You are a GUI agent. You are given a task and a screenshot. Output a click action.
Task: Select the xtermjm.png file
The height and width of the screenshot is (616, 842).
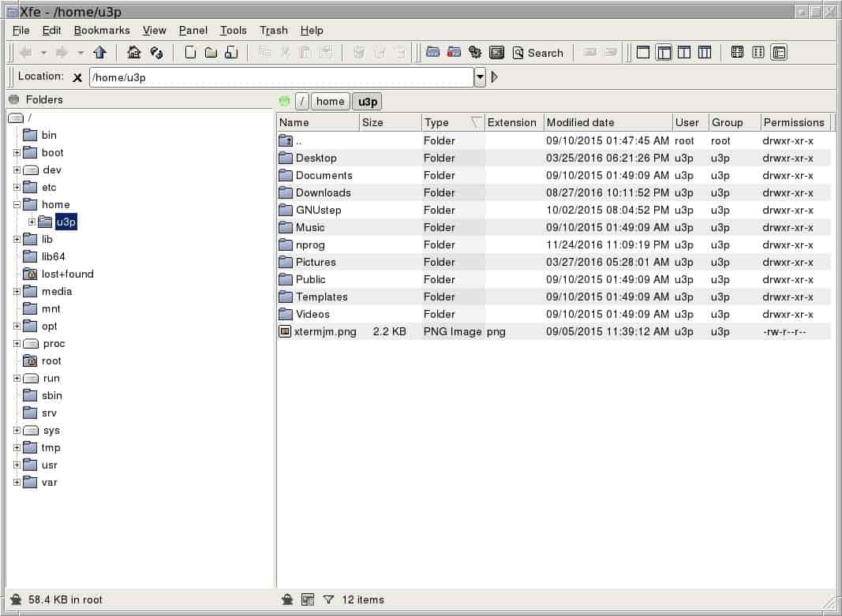[x=325, y=332]
